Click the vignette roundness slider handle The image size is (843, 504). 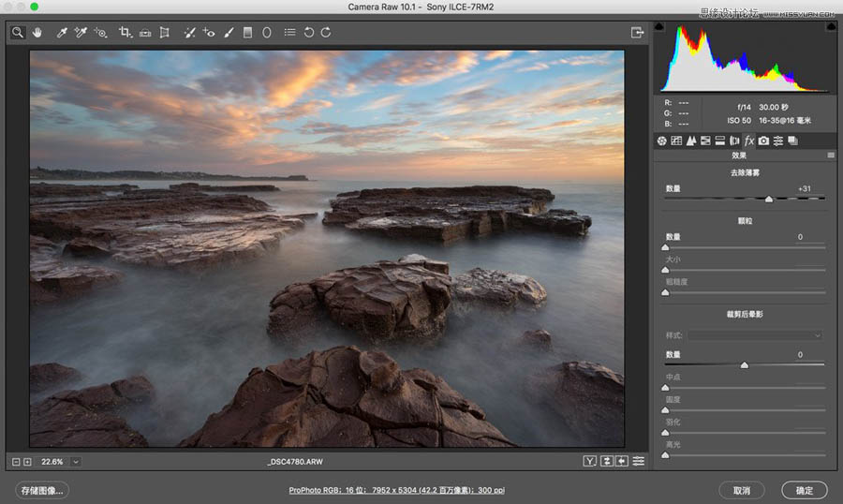(x=665, y=410)
